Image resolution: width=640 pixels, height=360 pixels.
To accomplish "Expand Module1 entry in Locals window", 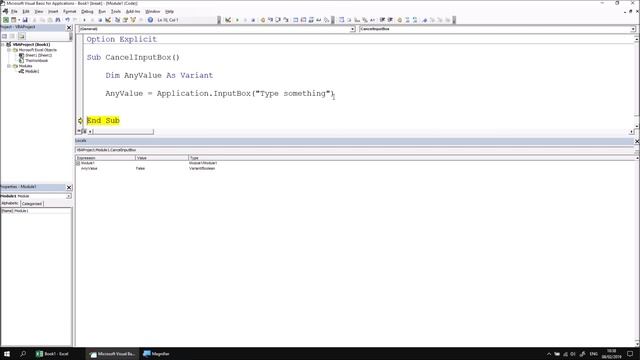I will [78, 163].
